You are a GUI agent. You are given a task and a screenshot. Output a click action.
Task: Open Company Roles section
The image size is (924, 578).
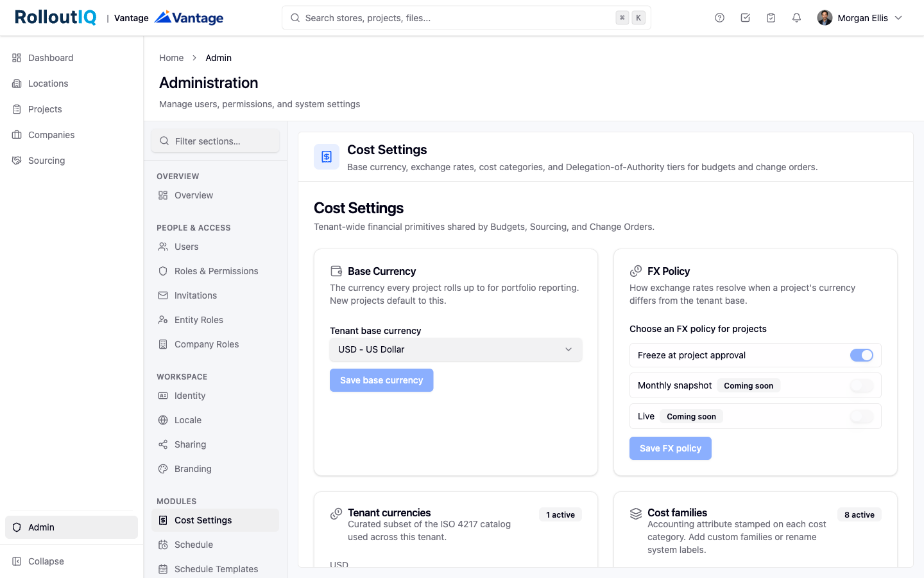click(216, 344)
